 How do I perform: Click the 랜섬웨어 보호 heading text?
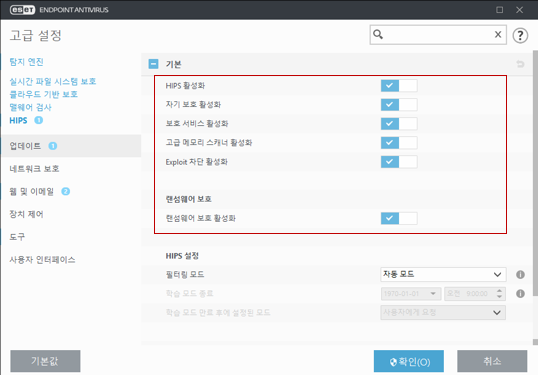pos(188,199)
